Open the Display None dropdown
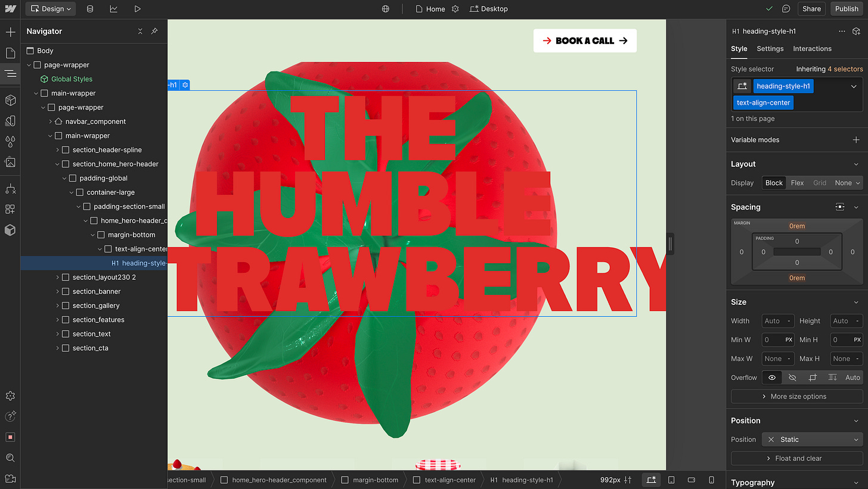 click(847, 183)
